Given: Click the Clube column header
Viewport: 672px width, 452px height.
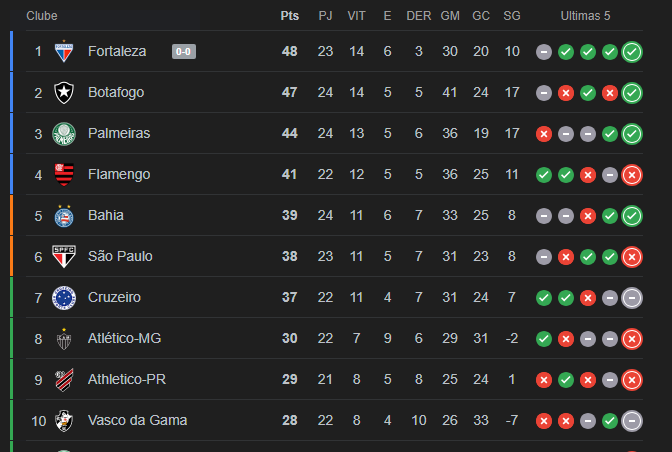Looking at the screenshot, I should coord(42,16).
